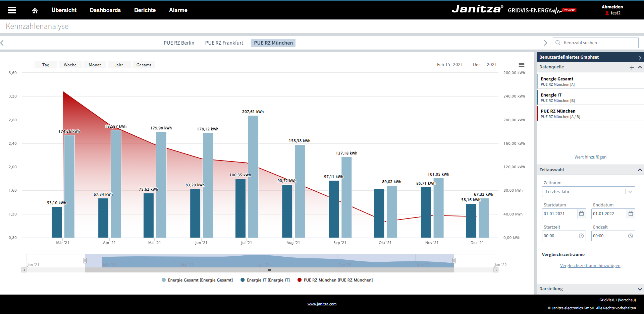Viewport: 644px width, 314px height.
Task: Open the Startzeit clock picker
Action: pos(581,236)
